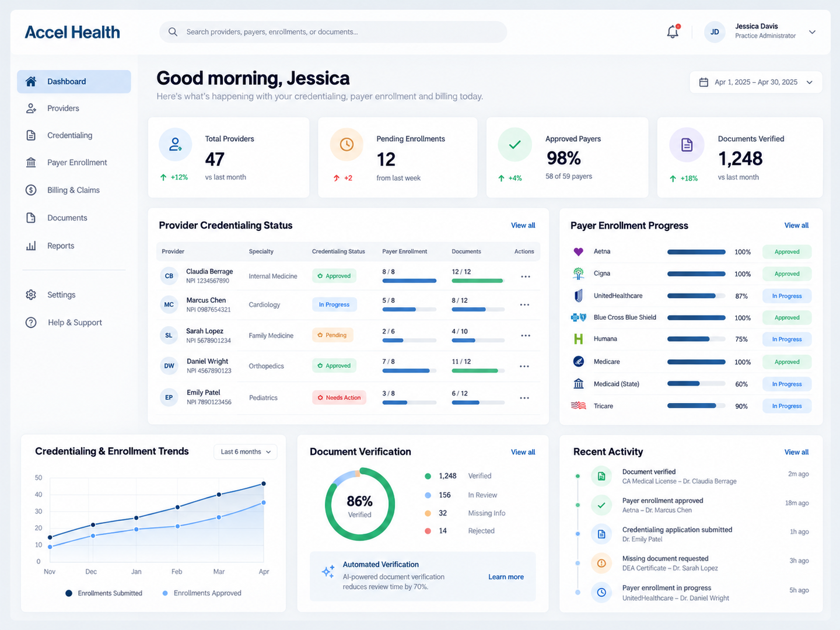This screenshot has width=840, height=630.
Task: Open Billing & Claims section
Action: 74,190
